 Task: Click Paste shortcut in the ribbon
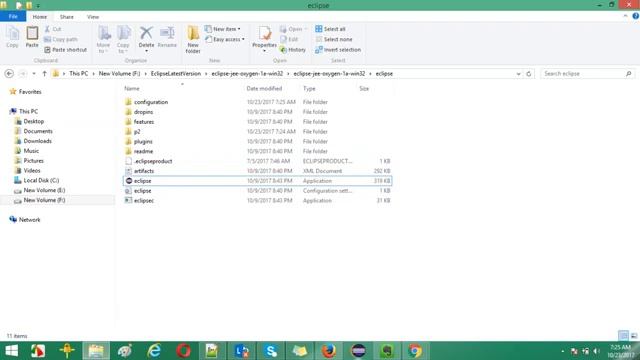(65, 49)
